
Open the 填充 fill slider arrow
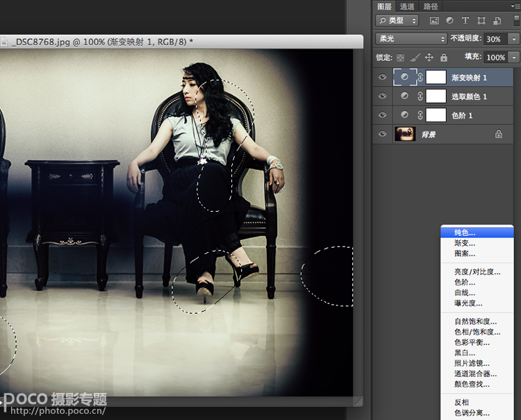point(513,58)
